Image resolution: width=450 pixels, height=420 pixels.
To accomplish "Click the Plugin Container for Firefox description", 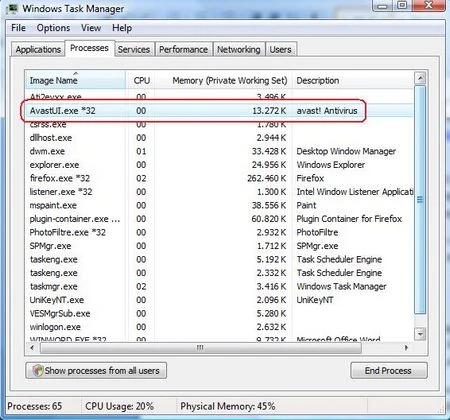I will (x=349, y=219).
